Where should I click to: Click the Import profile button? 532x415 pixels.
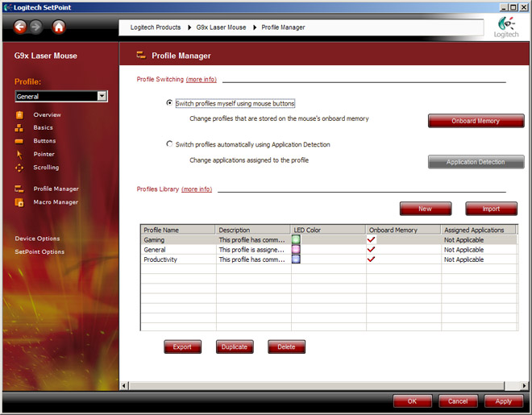coord(491,209)
